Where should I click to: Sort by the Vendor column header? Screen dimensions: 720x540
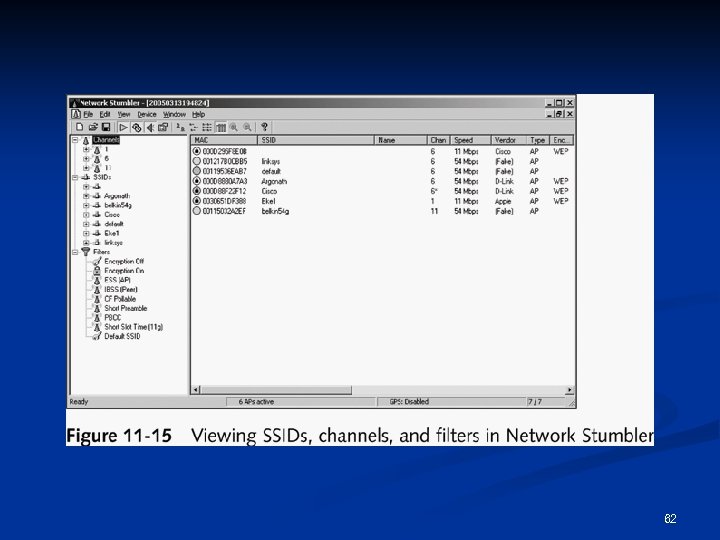point(509,140)
